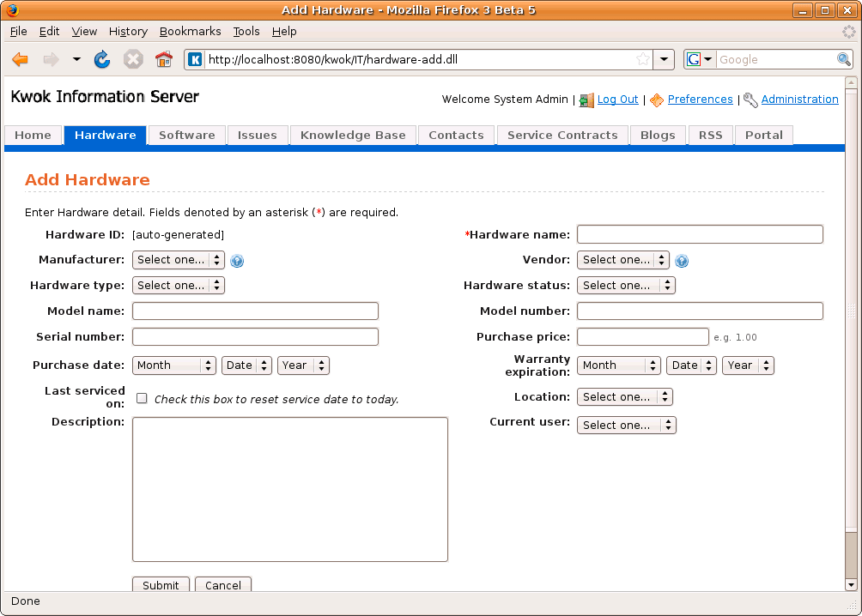Open the Help menu

coord(284,32)
